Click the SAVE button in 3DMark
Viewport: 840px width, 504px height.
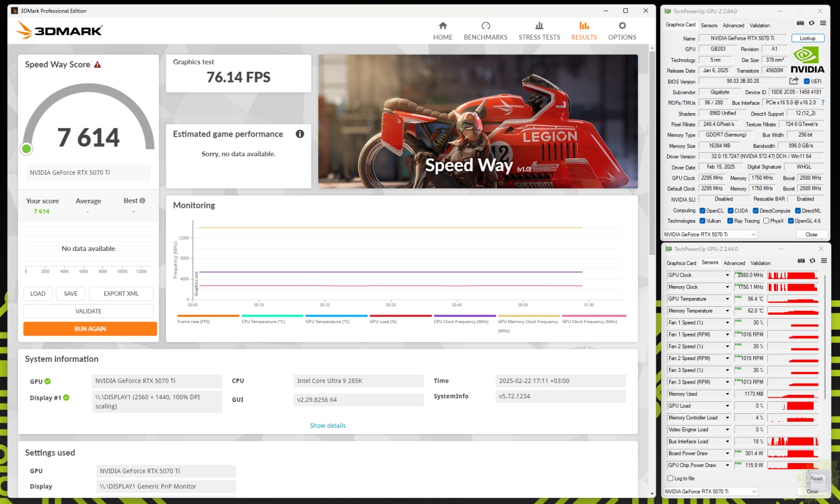(71, 293)
